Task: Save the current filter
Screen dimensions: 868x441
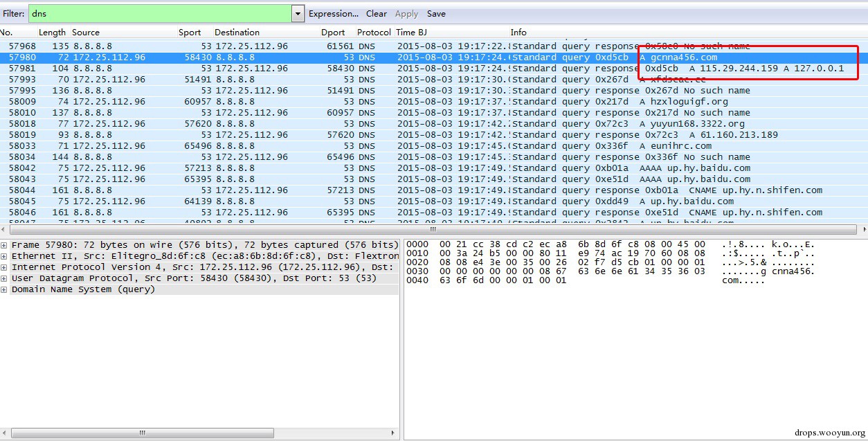Action: [436, 14]
